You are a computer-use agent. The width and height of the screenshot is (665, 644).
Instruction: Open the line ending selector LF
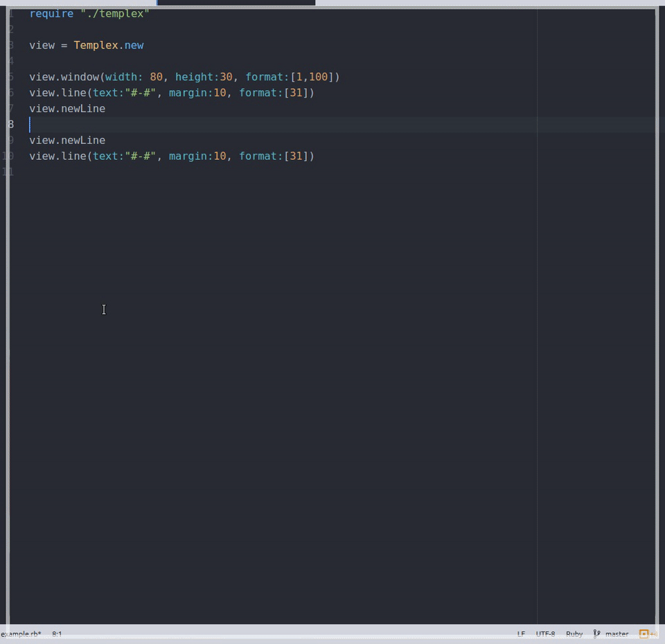click(521, 634)
